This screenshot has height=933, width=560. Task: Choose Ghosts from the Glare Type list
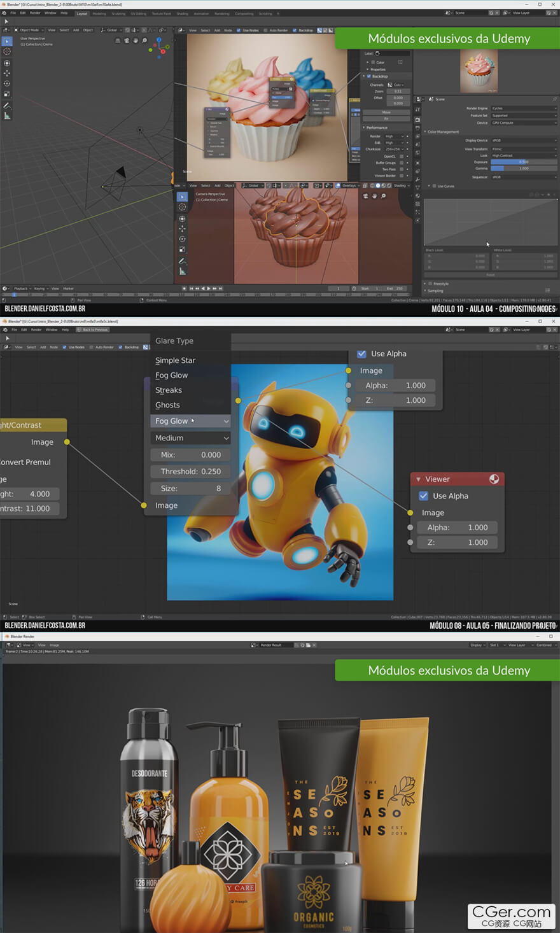coord(167,405)
